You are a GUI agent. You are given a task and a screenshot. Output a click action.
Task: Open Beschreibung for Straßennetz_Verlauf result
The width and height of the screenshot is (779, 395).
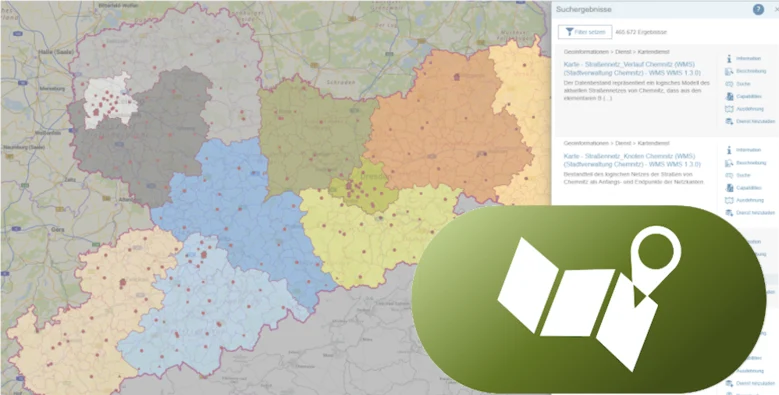745,72
